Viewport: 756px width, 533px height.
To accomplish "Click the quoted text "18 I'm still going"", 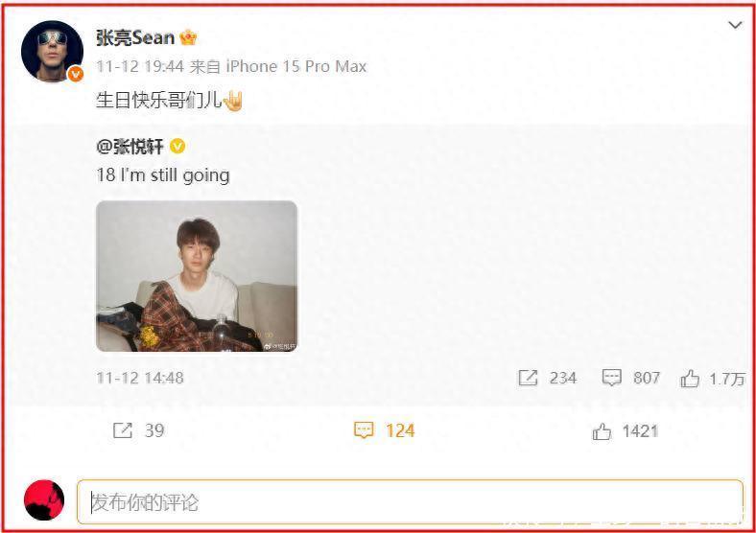I will (x=163, y=175).
